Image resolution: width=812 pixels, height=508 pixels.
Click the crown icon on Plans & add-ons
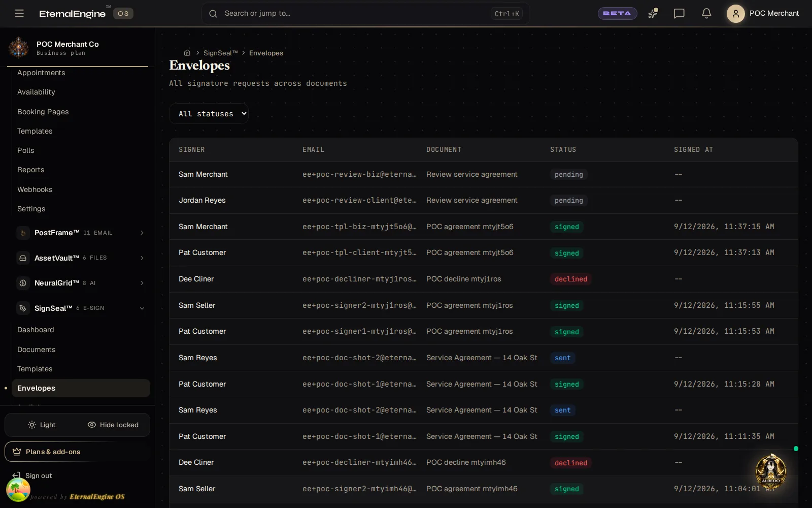[17, 452]
